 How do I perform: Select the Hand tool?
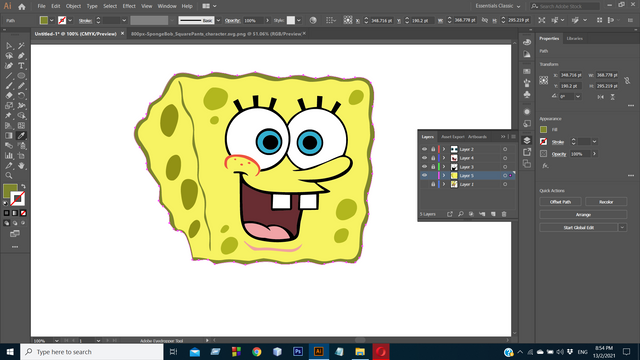coord(21,165)
